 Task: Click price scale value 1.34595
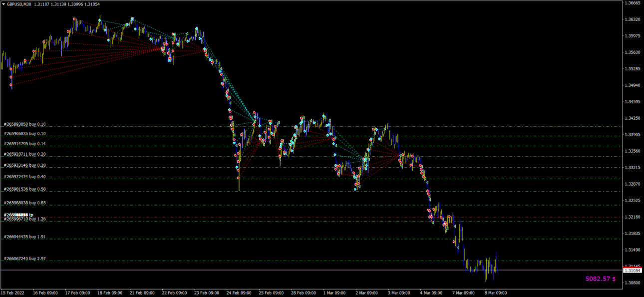pyautogui.click(x=632, y=102)
